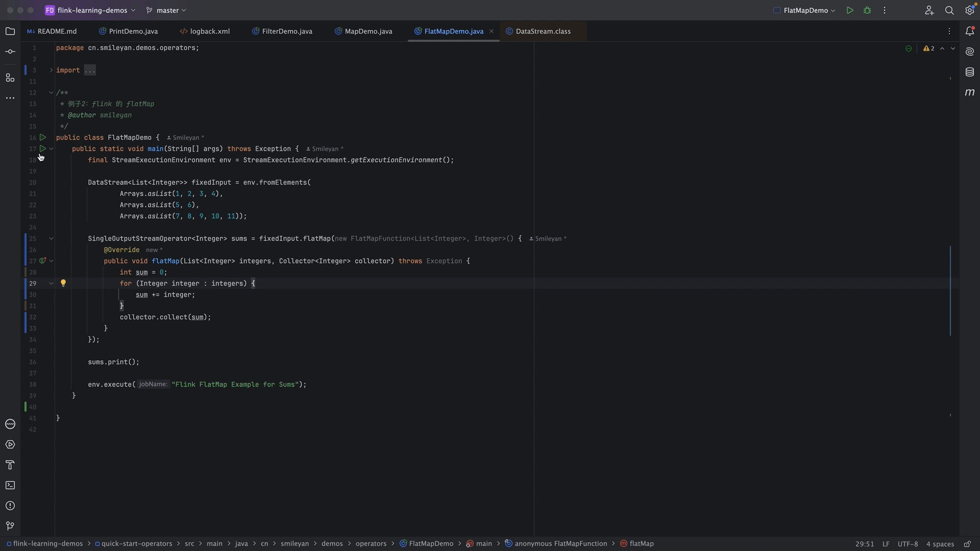
Task: Open the master branch dropdown
Action: tap(166, 10)
